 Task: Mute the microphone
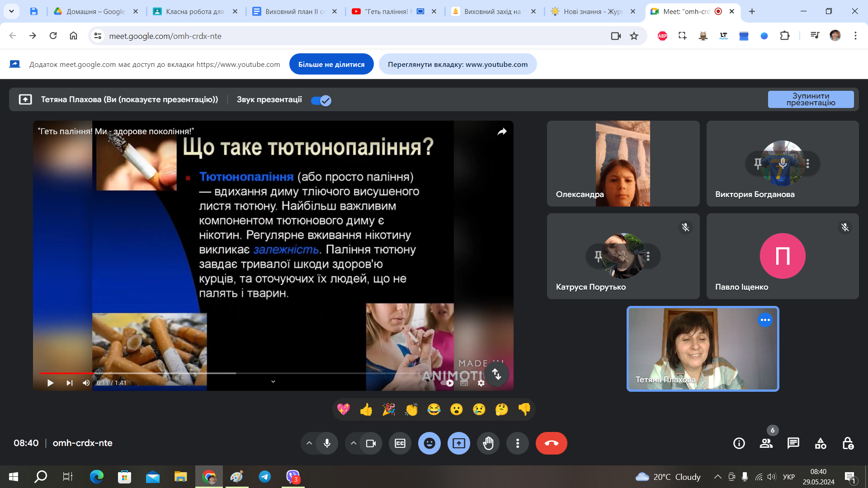pos(327,443)
